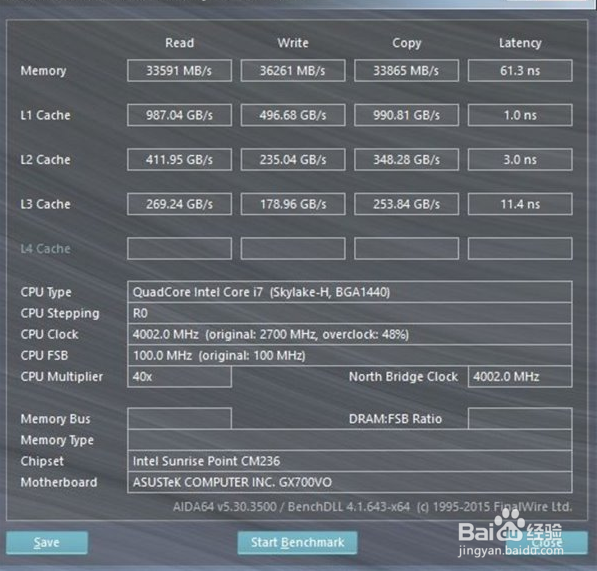This screenshot has height=571, width=597.
Task: Pick the L2 Cache Read 411.95 GB/s
Action: tap(179, 159)
